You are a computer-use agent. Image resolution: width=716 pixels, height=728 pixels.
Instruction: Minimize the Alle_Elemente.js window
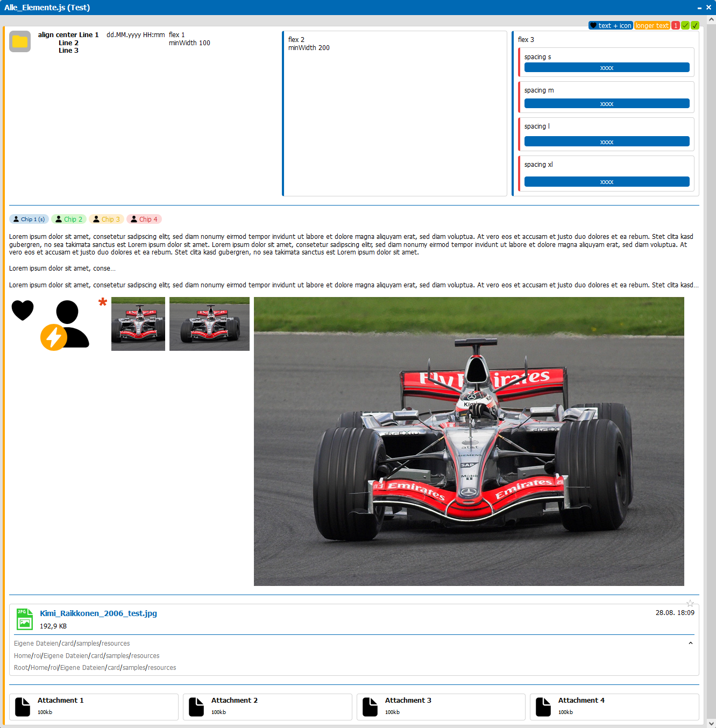pos(699,8)
